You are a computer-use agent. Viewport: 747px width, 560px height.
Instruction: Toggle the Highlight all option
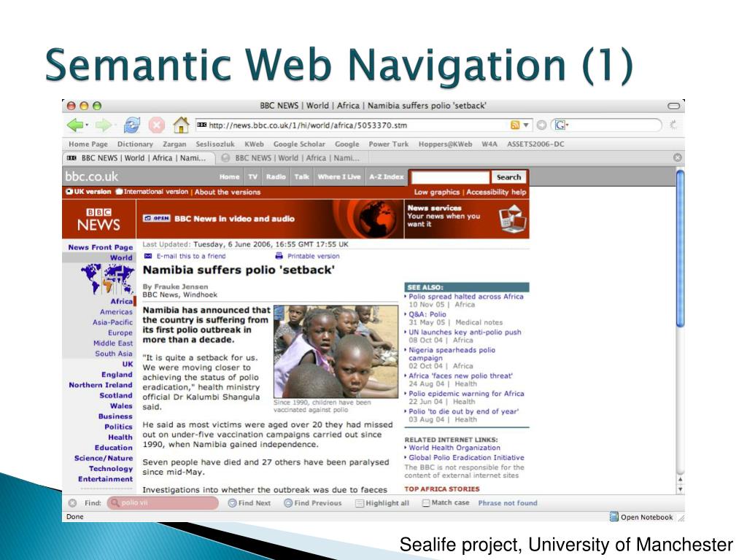[360, 503]
